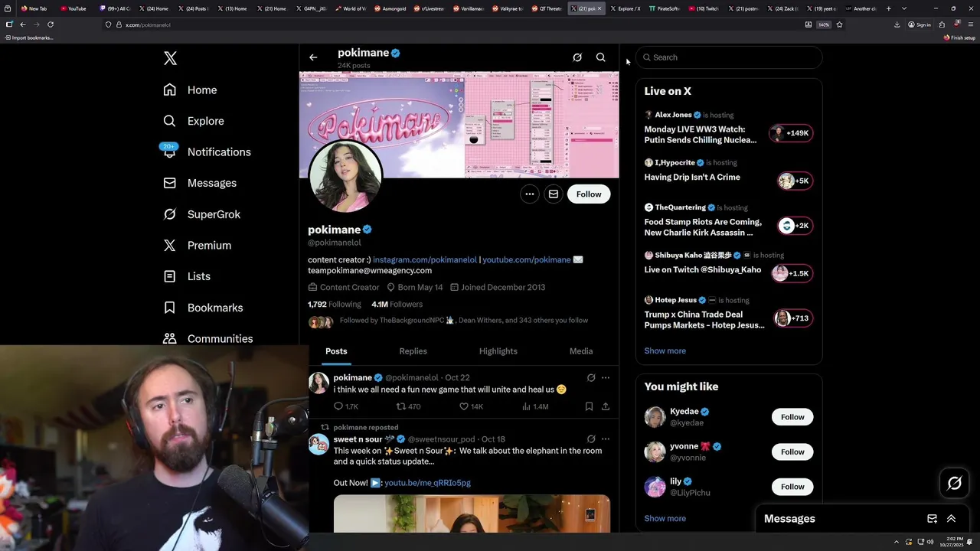Bookmark pokimane's Oct 22 post
Viewport: 980px width, 551px height.
tap(589, 406)
